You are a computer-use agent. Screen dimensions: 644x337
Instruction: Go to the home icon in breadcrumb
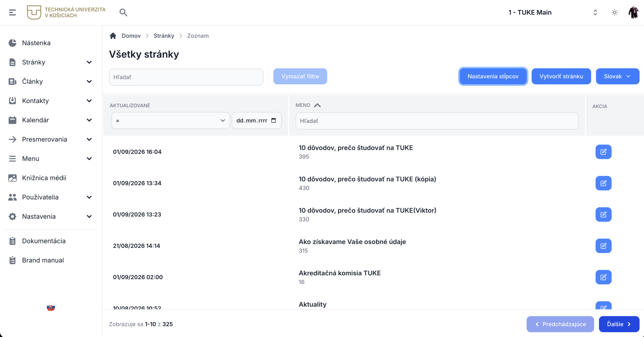tap(113, 36)
